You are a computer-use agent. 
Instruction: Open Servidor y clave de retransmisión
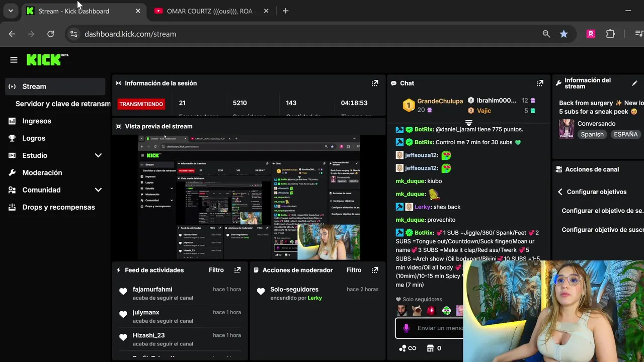[63, 104]
